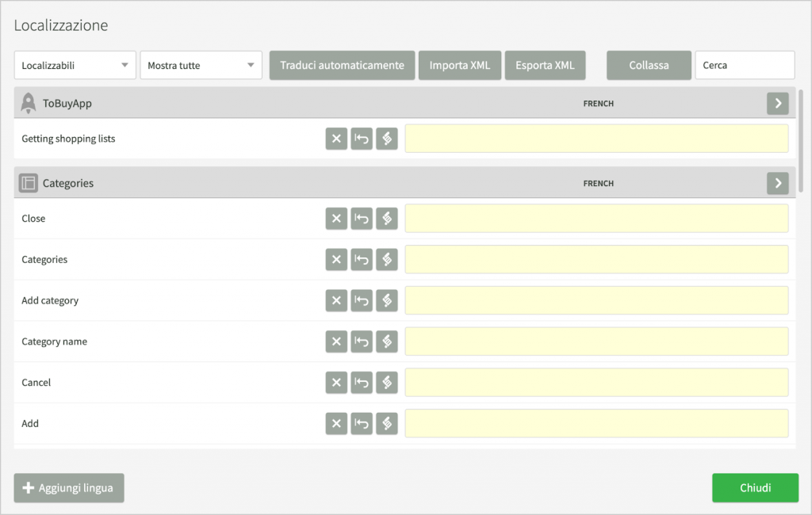The height and width of the screenshot is (515, 812).
Task: Click French translation field for Cancel
Action: tap(596, 383)
